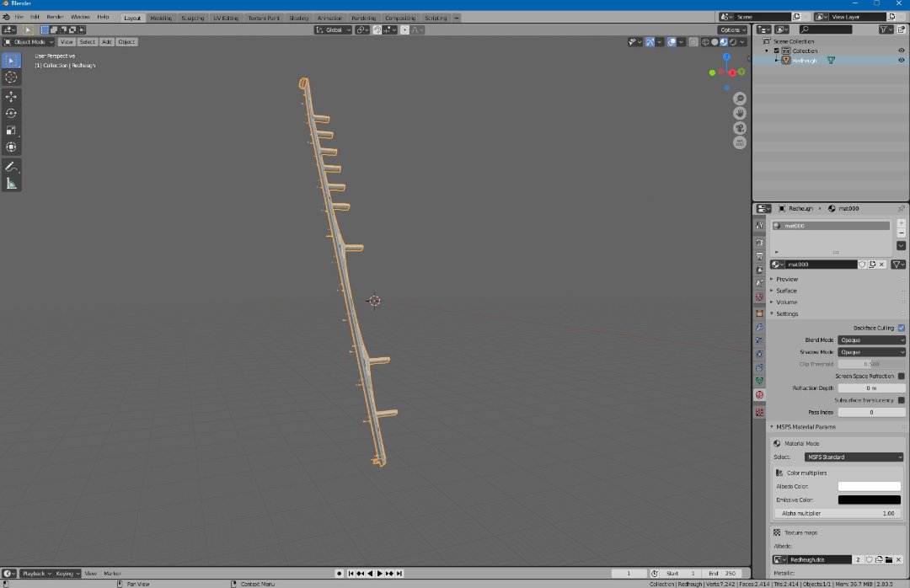Click the pan view hand icon
The height and width of the screenshot is (588, 910).
tap(740, 113)
